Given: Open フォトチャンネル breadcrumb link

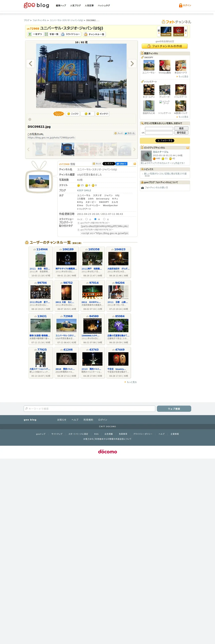Looking at the screenshot, I should (39, 21).
